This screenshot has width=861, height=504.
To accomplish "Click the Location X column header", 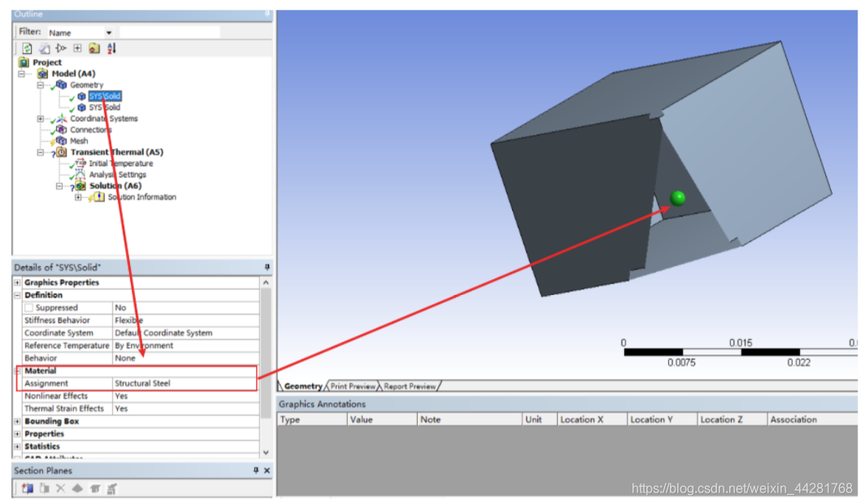I will coord(592,419).
